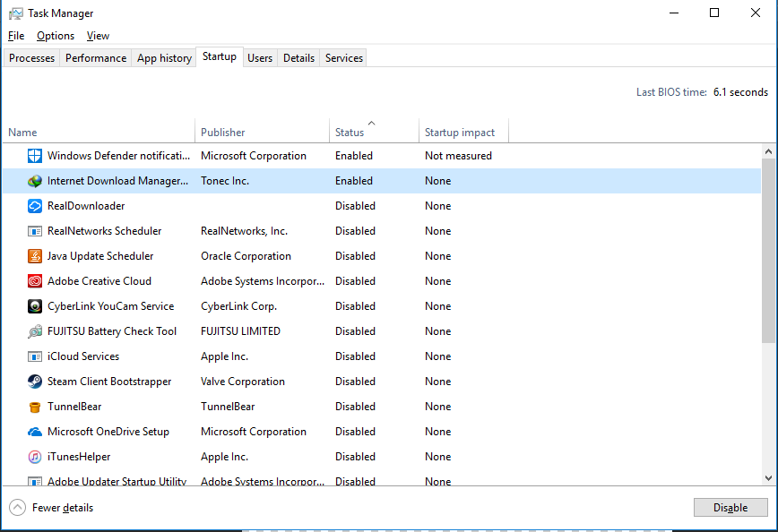
Task: Click the FUJITSU Battery Check Tool icon
Action: pos(35,331)
